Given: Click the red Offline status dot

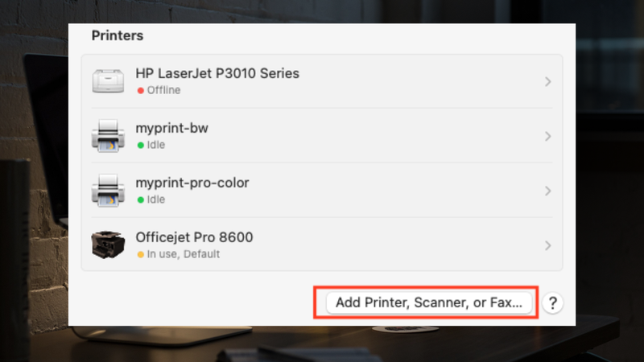Looking at the screenshot, I should pyautogui.click(x=140, y=90).
